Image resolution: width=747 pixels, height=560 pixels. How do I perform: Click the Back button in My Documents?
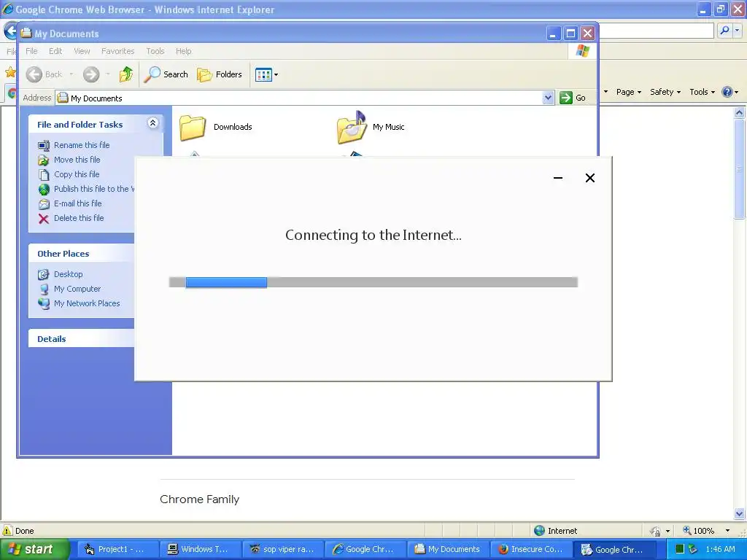tap(44, 74)
